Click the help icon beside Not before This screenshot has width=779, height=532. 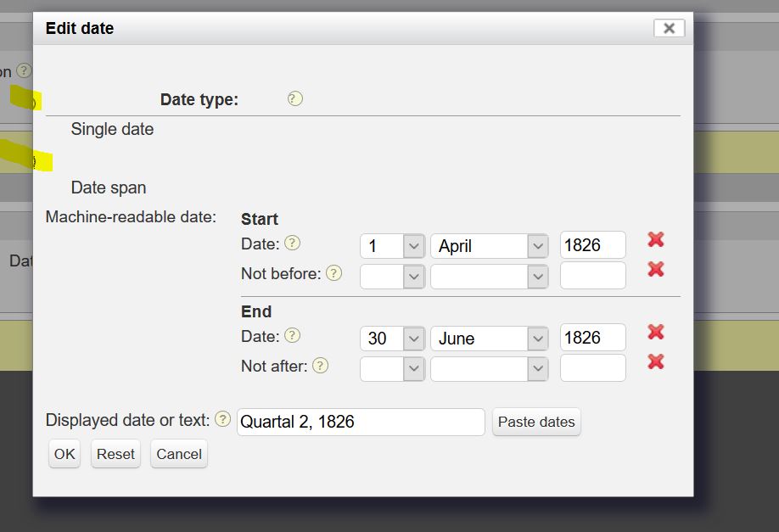tap(333, 272)
